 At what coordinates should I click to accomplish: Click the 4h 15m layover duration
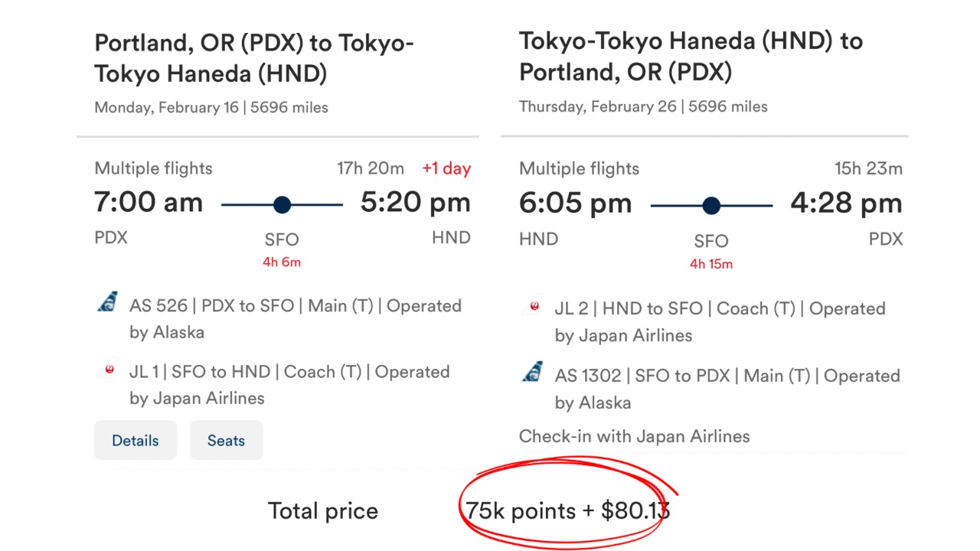[x=711, y=264]
